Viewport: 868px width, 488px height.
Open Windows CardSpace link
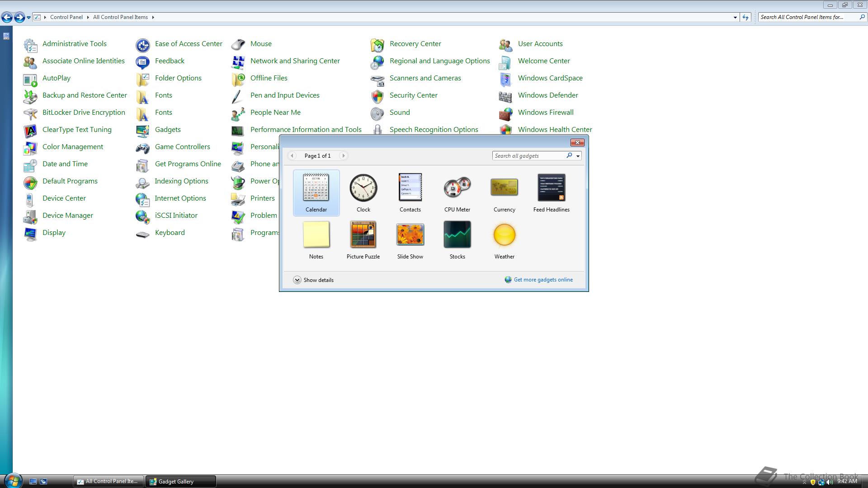(550, 78)
